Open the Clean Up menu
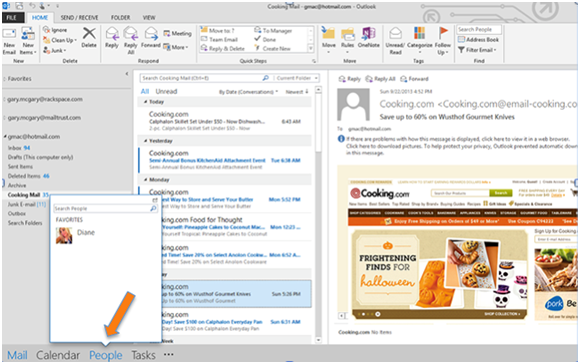 (60, 40)
